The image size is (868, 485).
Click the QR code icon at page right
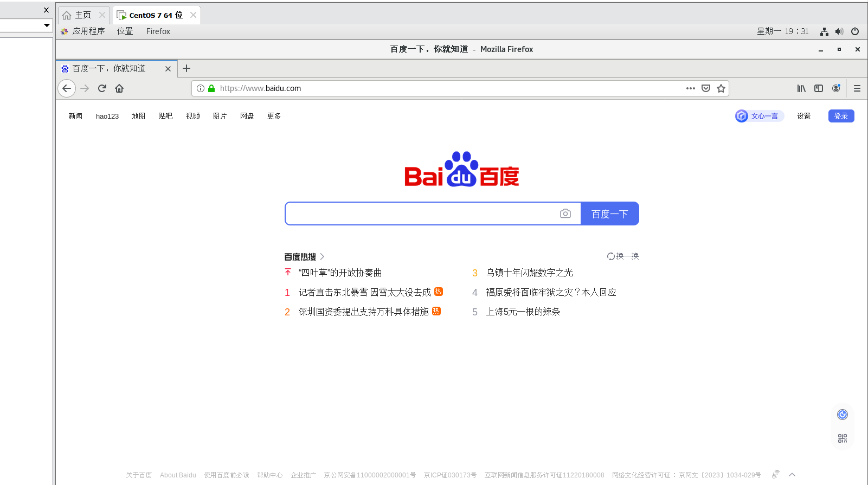843,438
